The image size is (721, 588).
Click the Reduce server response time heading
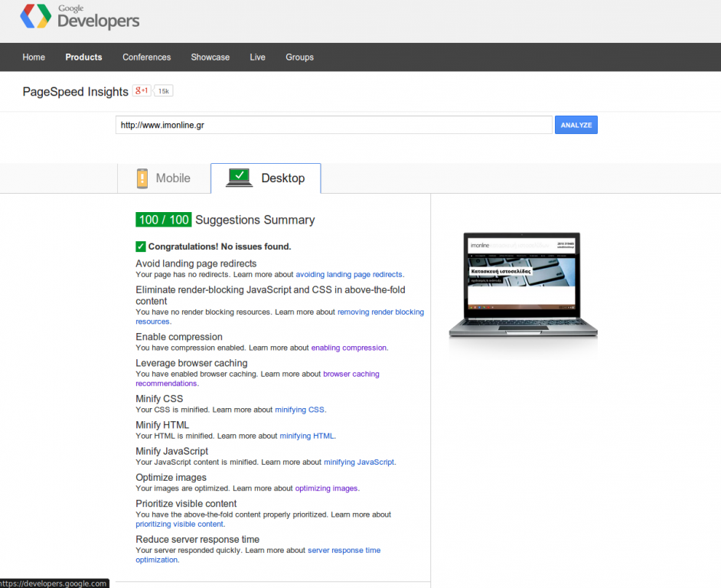(x=197, y=540)
